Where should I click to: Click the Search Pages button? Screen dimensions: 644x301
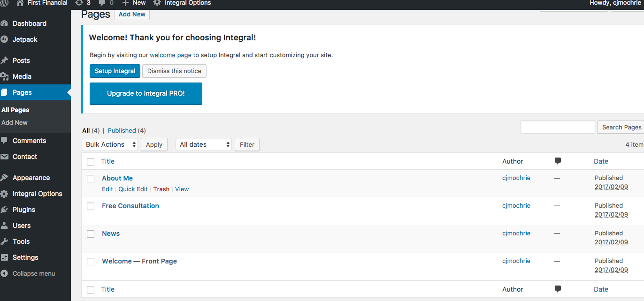pos(621,127)
